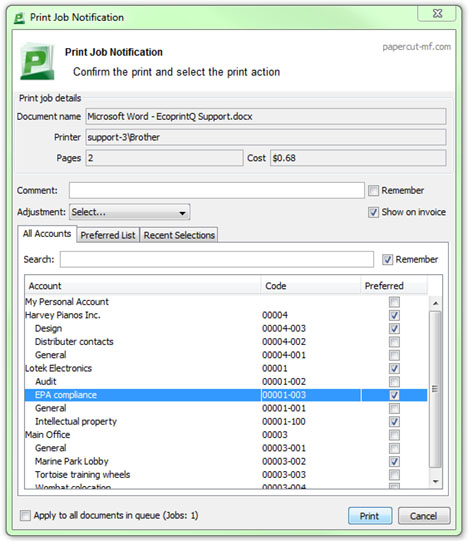Click code 00001-001
468x541 pixels.
[x=284, y=409]
